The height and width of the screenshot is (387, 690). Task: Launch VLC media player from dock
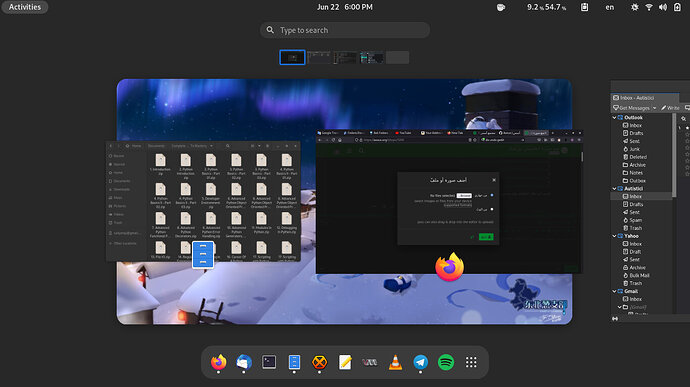tap(396, 362)
